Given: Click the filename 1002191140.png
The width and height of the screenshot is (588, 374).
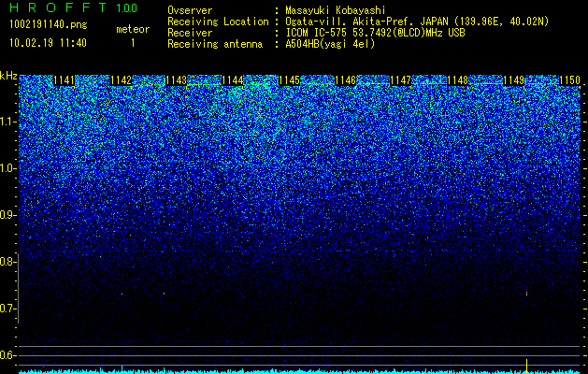Looking at the screenshot, I should 48,25.
